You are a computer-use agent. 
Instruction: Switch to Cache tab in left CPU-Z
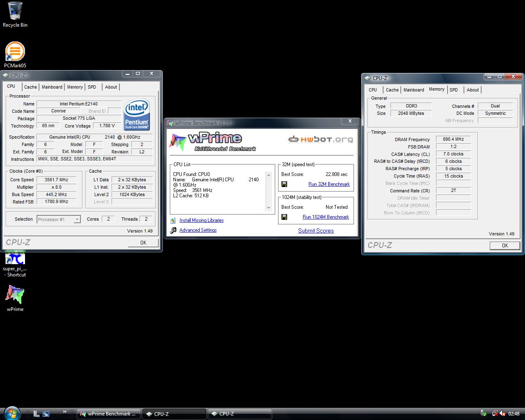click(30, 87)
